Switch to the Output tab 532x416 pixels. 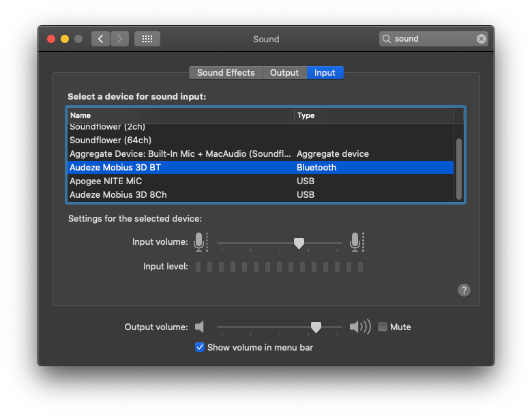(x=284, y=72)
